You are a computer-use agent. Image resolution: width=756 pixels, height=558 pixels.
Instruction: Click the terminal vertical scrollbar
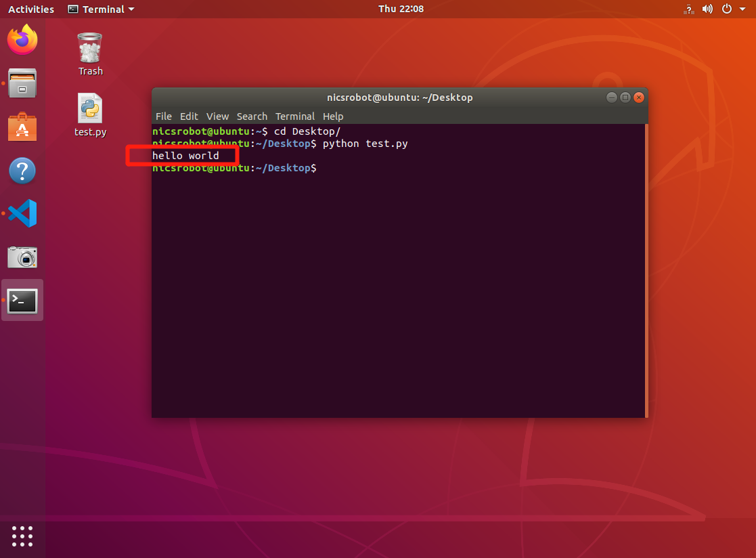coord(646,271)
